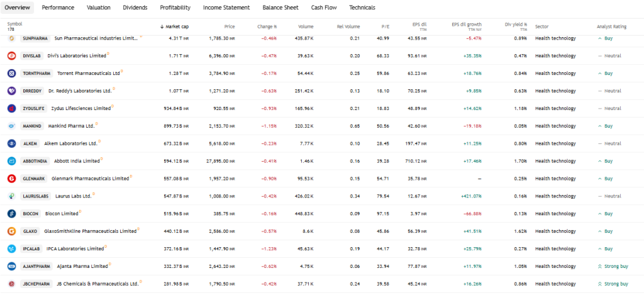Select the Technicals tab

(x=362, y=8)
